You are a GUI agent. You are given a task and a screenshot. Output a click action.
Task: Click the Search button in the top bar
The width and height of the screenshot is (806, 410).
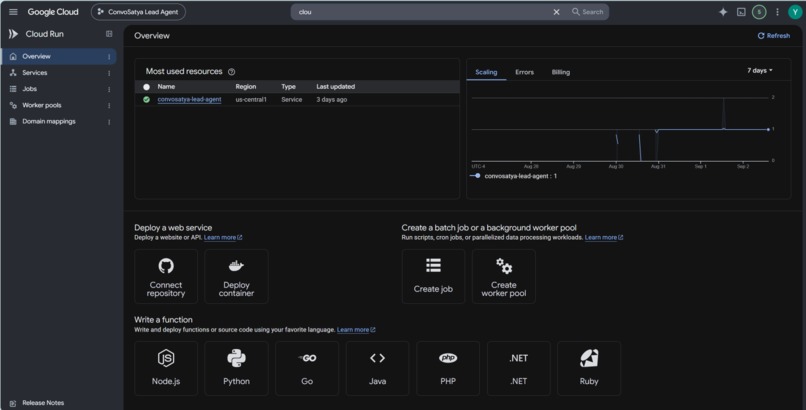click(x=588, y=12)
